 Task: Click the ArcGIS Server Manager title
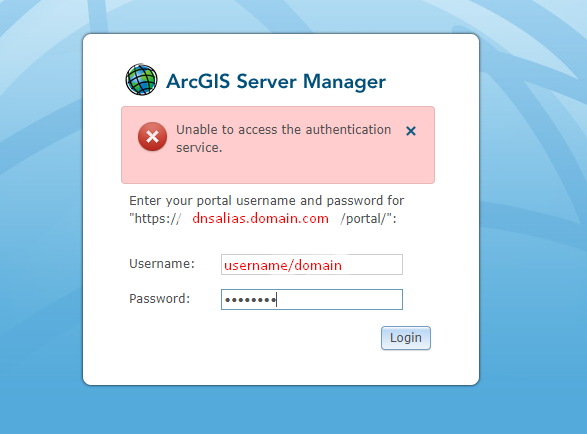[x=276, y=81]
